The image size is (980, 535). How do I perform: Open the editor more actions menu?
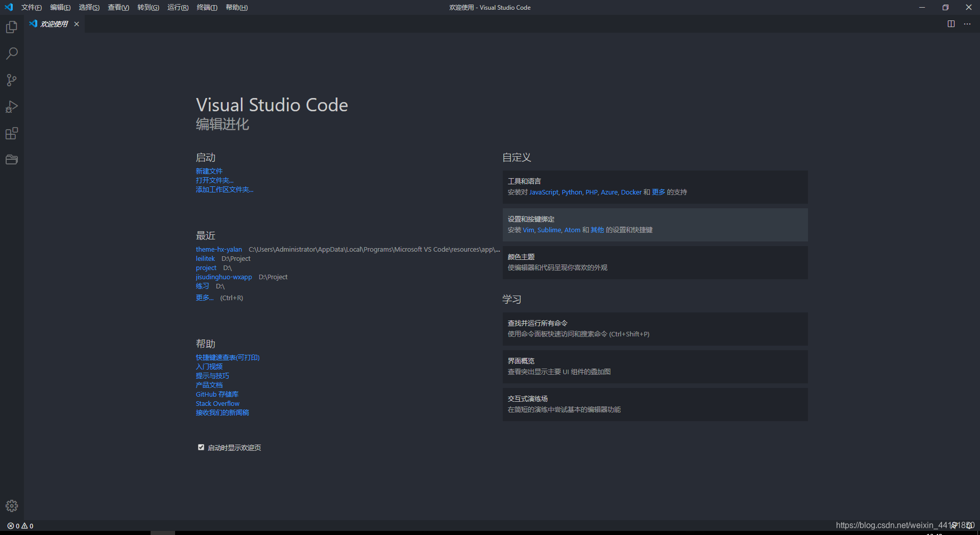click(967, 23)
